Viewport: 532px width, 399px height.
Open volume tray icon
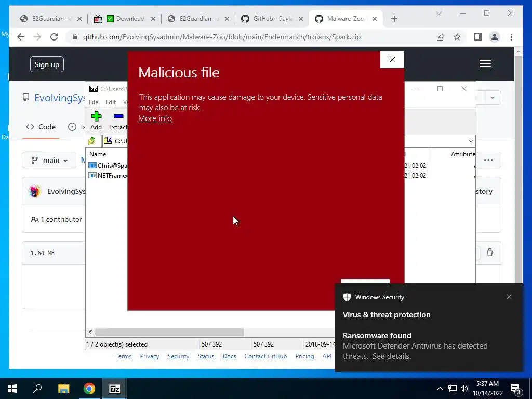[464, 389]
